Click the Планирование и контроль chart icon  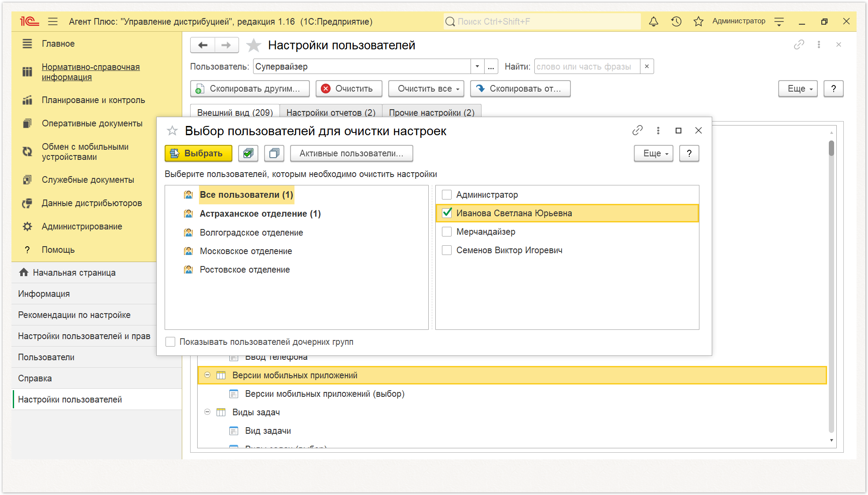(27, 100)
